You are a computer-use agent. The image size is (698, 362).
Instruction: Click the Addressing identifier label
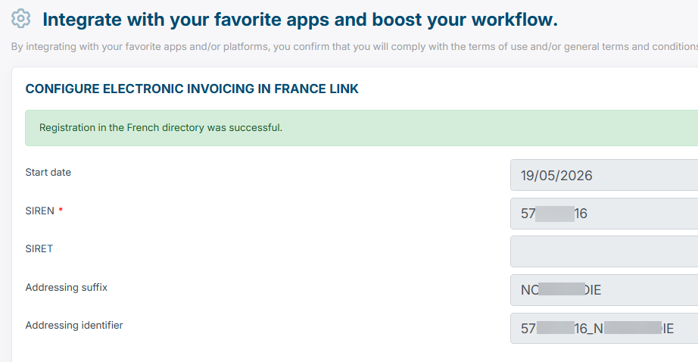[74, 325]
